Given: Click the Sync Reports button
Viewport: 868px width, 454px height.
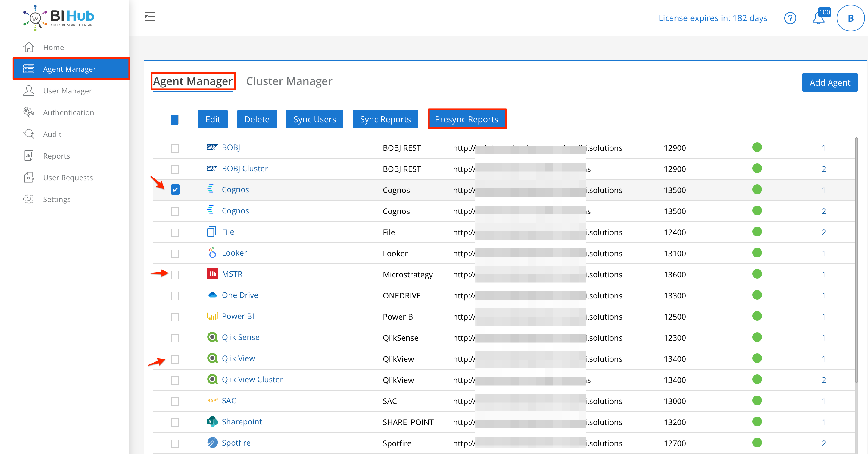Looking at the screenshot, I should [x=385, y=119].
